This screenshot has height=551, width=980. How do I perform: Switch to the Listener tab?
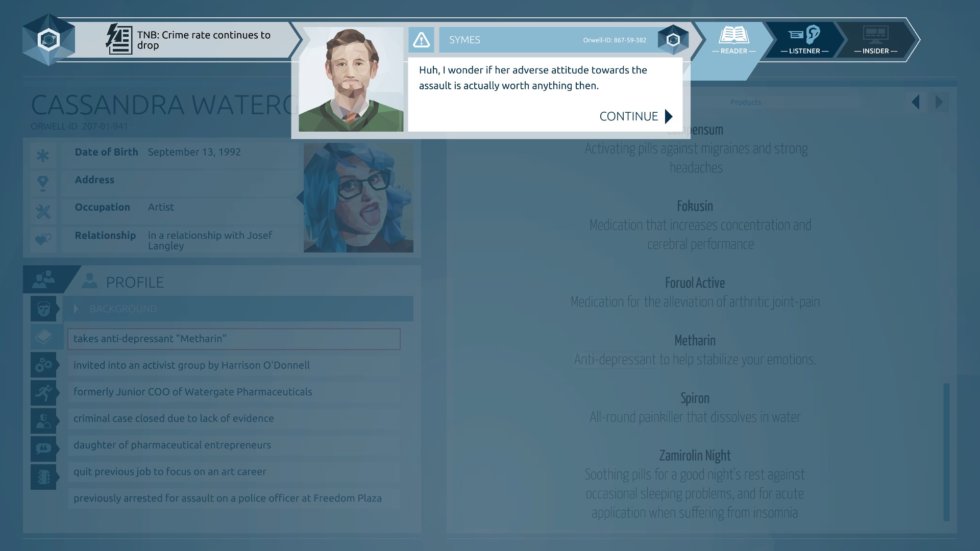(804, 40)
